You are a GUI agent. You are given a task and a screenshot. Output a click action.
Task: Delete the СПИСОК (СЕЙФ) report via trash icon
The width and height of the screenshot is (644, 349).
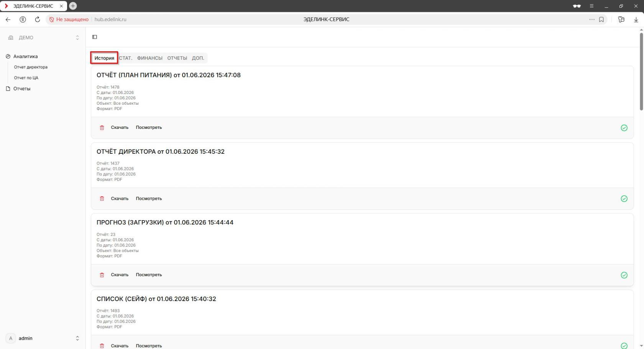tap(102, 346)
